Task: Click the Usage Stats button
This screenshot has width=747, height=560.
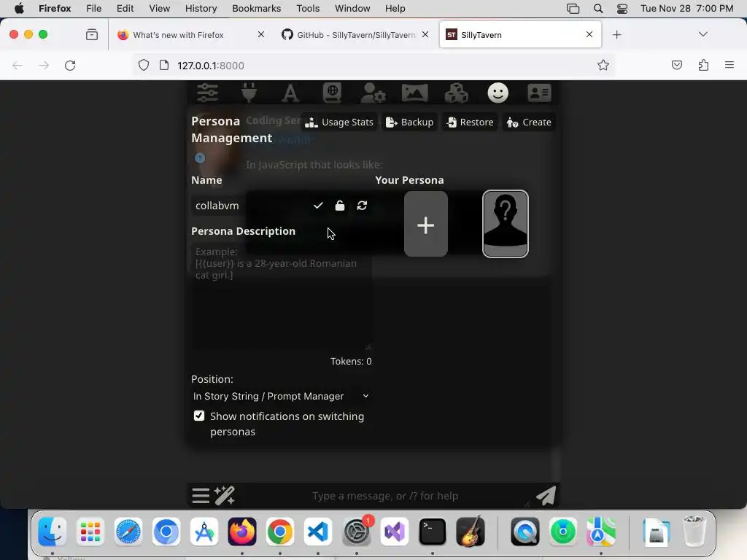Action: click(x=339, y=122)
